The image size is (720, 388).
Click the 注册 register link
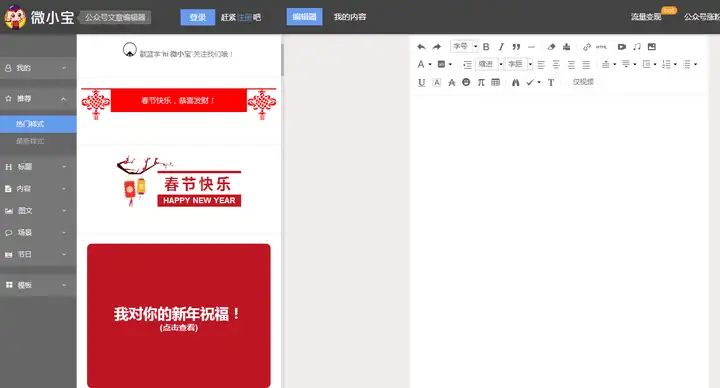[x=244, y=17]
